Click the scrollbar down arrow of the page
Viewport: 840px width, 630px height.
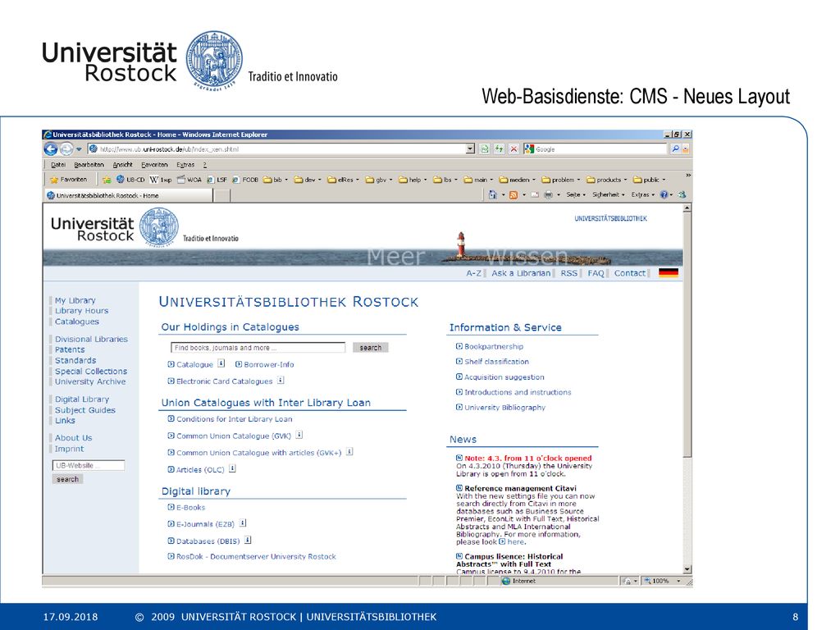687,569
